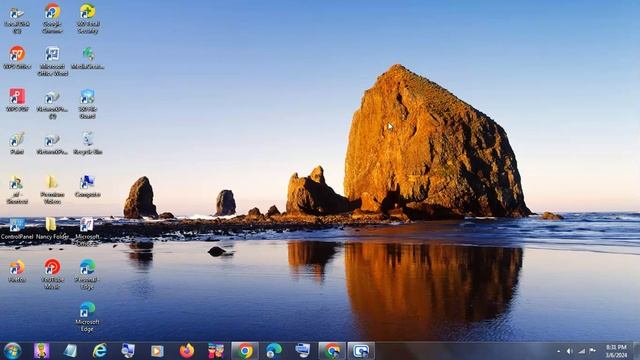Select the Personal - Edge desktop shortcut
The height and width of the screenshot is (360, 640).
coord(87,274)
